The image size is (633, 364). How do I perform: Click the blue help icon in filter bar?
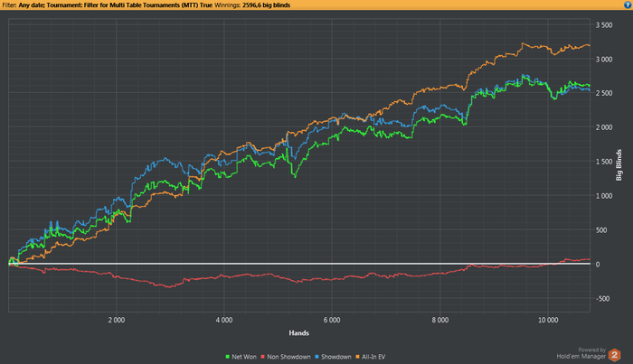tap(628, 5)
